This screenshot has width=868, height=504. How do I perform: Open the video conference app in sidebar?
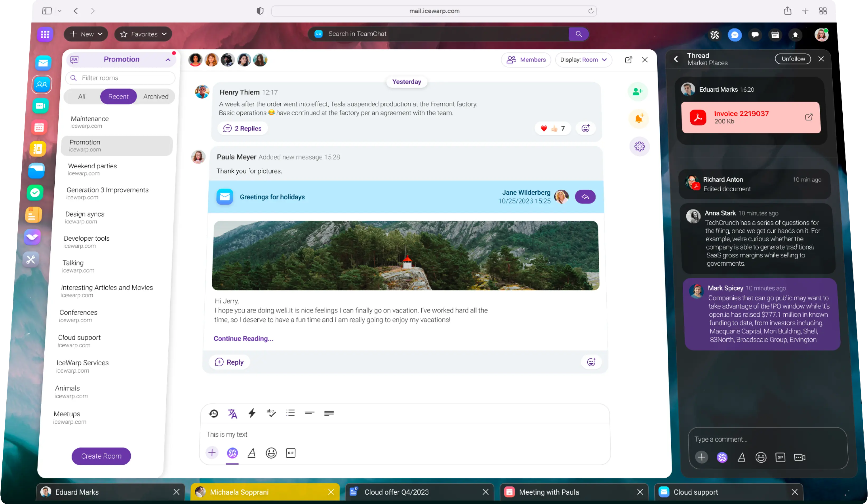[41, 106]
